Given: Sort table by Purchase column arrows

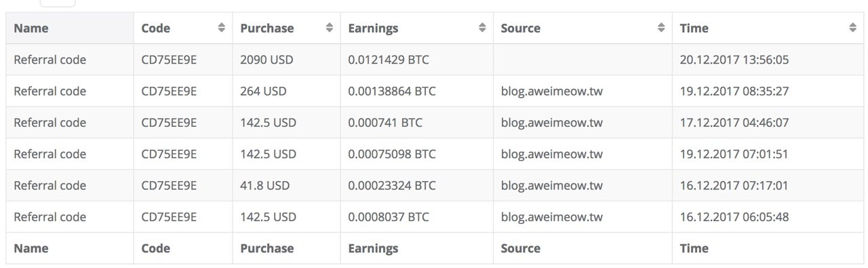Looking at the screenshot, I should [330, 28].
